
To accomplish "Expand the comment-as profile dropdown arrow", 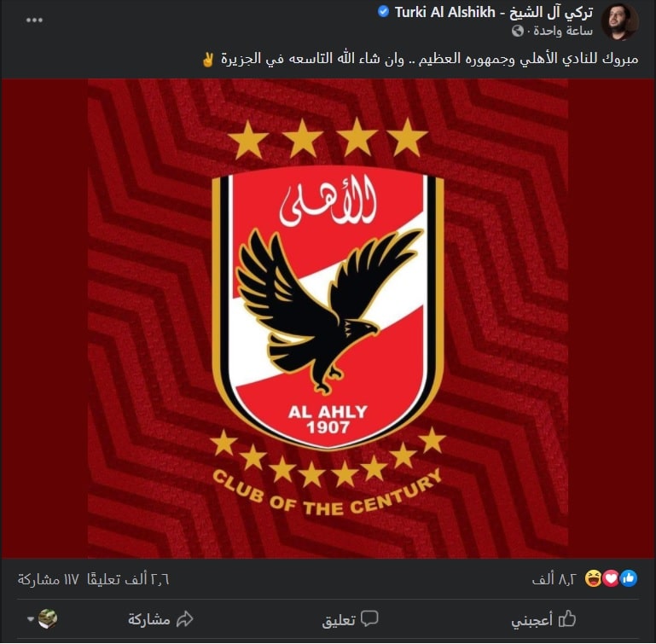I will [x=31, y=619].
